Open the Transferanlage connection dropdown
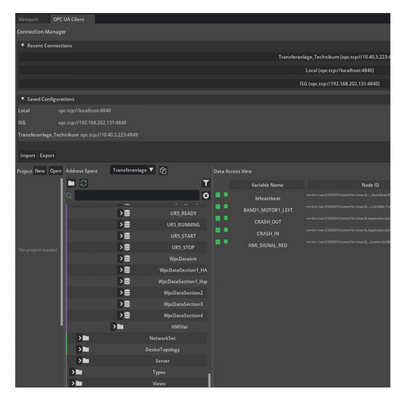This screenshot has width=400, height=400. point(133,170)
